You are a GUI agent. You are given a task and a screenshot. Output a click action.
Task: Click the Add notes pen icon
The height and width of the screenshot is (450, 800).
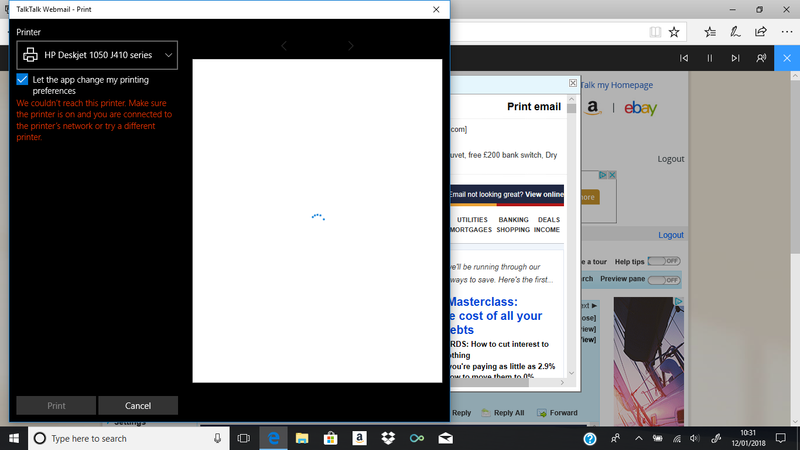[x=734, y=31]
